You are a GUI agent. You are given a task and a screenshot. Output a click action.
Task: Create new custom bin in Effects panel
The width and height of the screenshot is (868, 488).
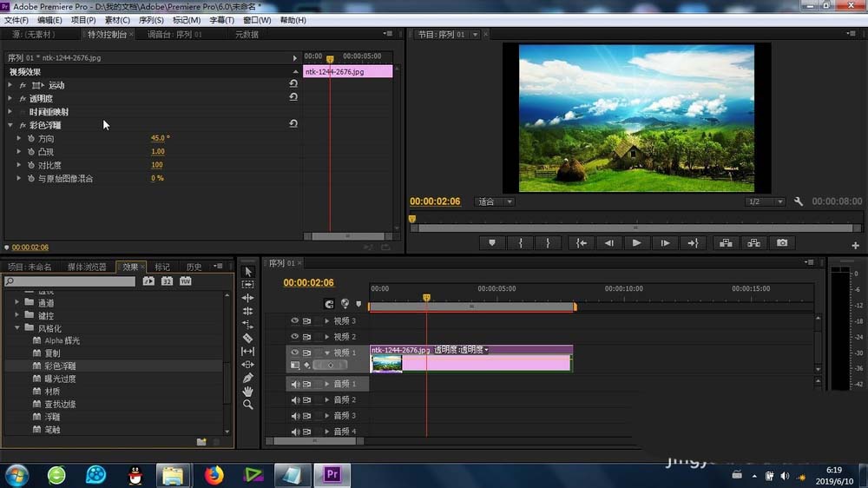point(201,441)
